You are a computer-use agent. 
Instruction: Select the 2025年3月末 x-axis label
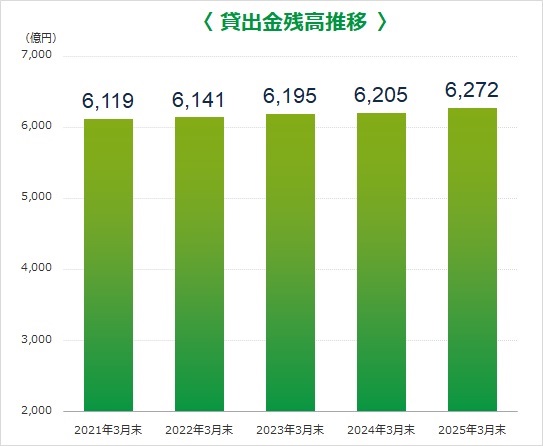click(472, 430)
